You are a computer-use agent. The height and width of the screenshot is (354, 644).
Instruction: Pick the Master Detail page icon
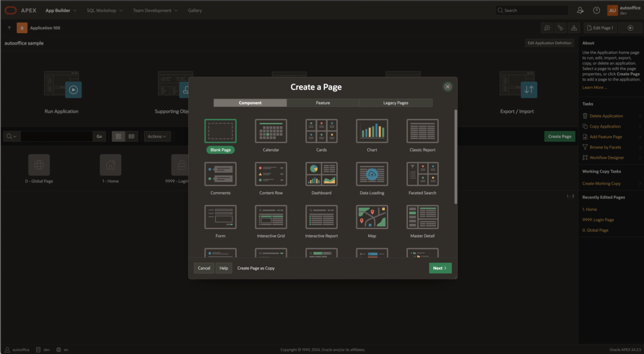422,217
